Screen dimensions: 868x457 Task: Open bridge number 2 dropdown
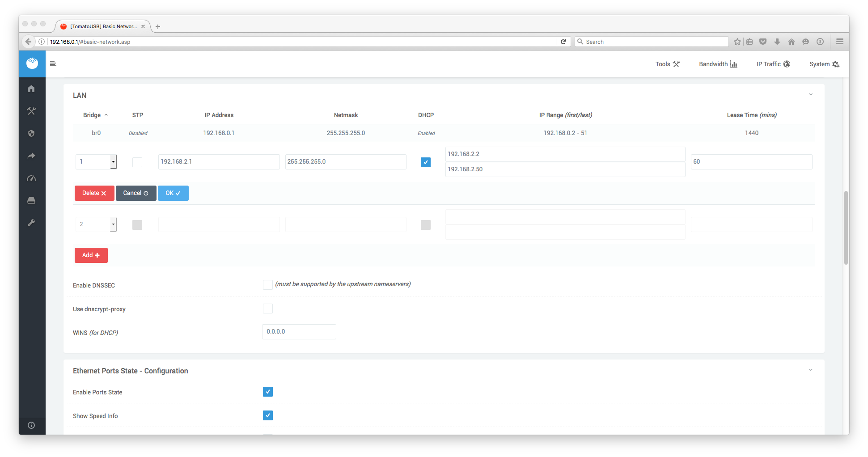96,224
